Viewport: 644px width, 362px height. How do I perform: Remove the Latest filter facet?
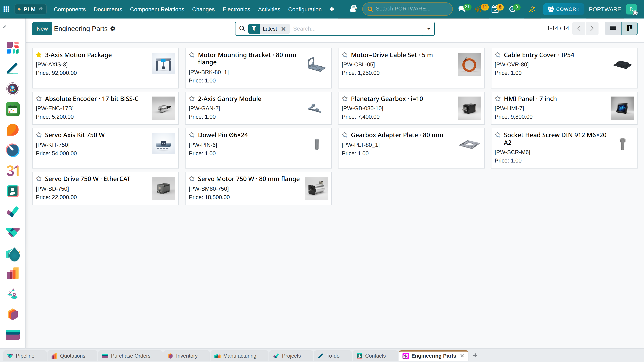tap(284, 29)
